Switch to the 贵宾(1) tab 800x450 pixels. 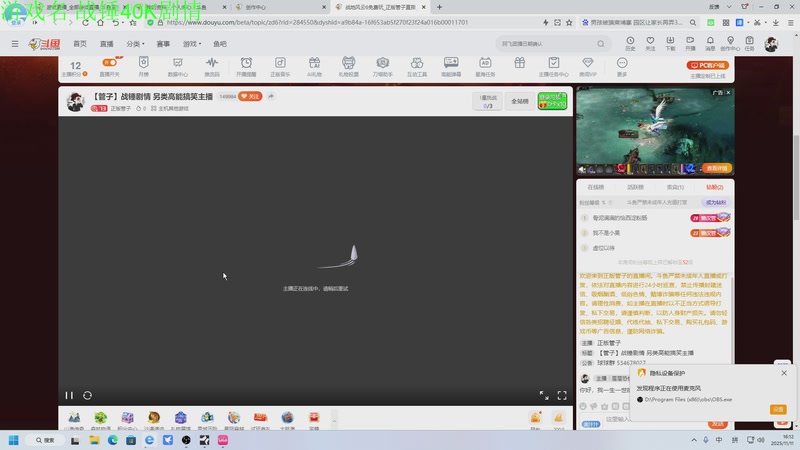click(675, 187)
